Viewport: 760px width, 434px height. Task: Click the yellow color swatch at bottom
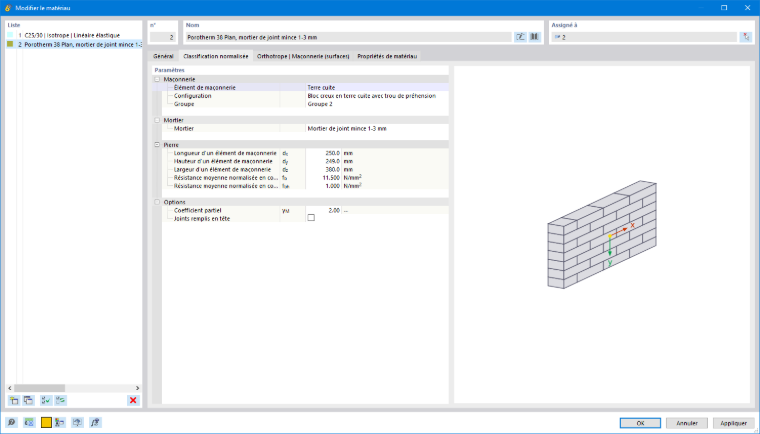[x=46, y=422]
